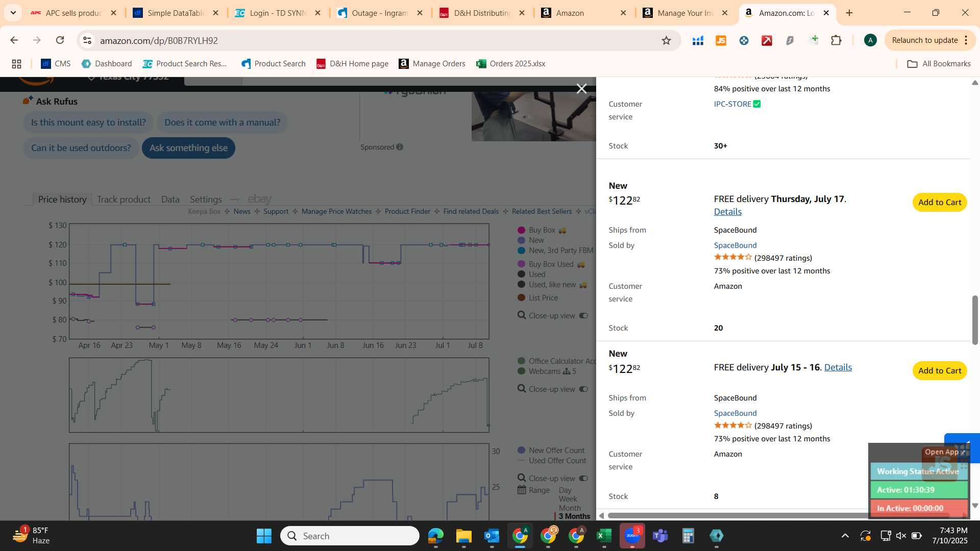Open sponsored product video thumbnail
The image size is (980, 551).
pos(533,116)
